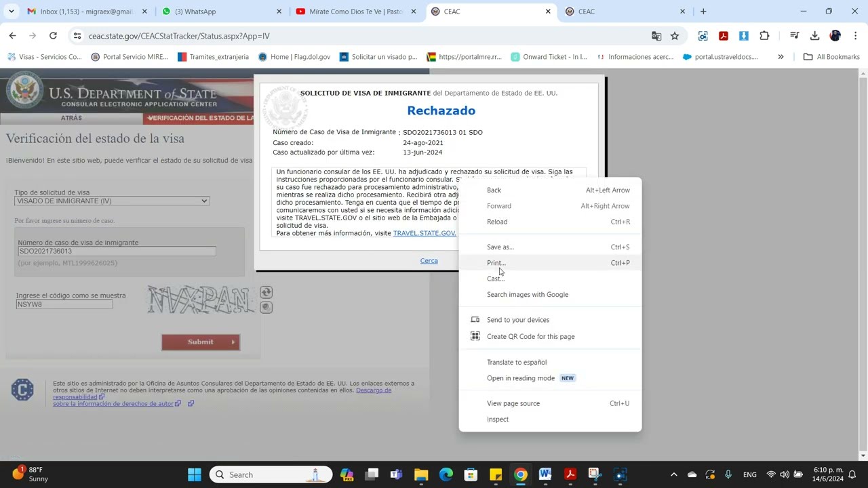Image resolution: width=868 pixels, height=488 pixels.
Task: Choose Reload in the context menu
Action: 550,222
